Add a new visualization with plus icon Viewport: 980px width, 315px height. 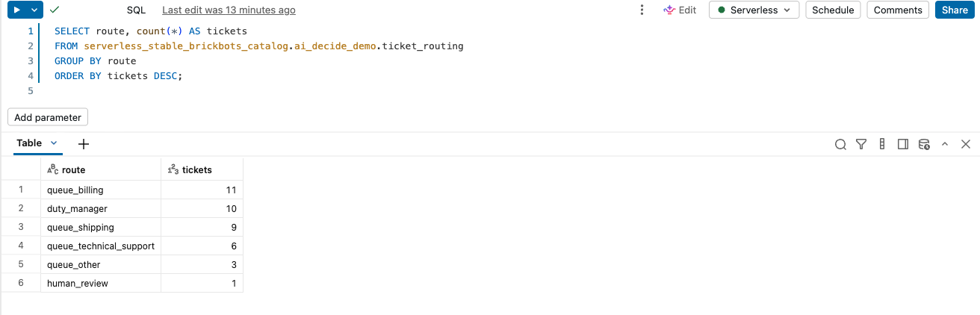[84, 144]
